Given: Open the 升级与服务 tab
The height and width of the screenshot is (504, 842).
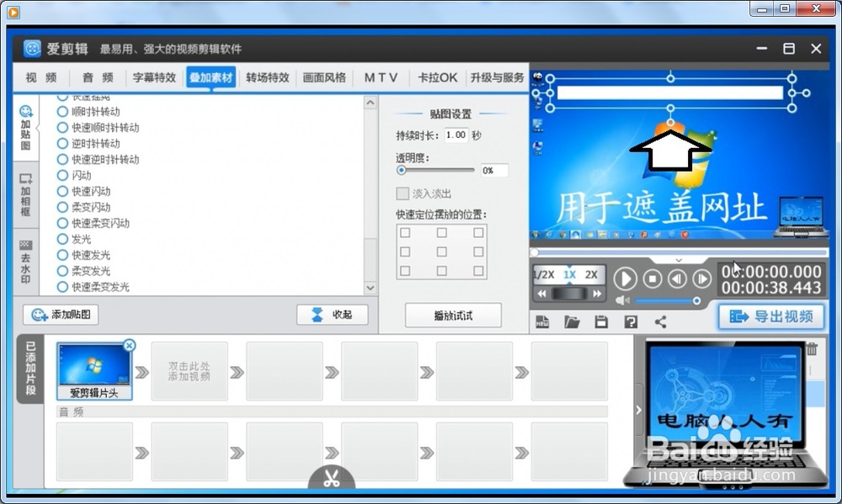Looking at the screenshot, I should [x=497, y=77].
